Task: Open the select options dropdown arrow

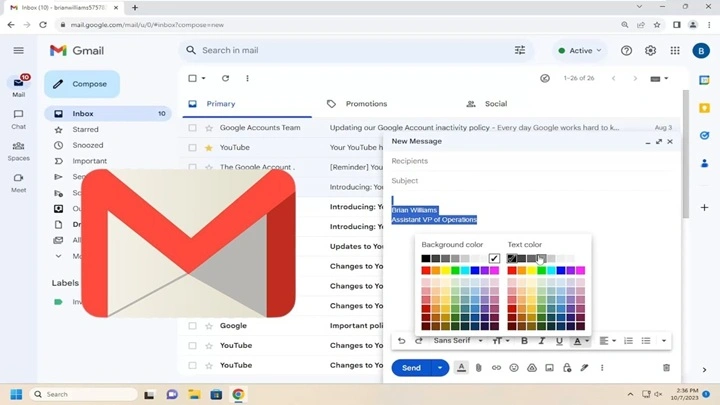Action: (203, 79)
